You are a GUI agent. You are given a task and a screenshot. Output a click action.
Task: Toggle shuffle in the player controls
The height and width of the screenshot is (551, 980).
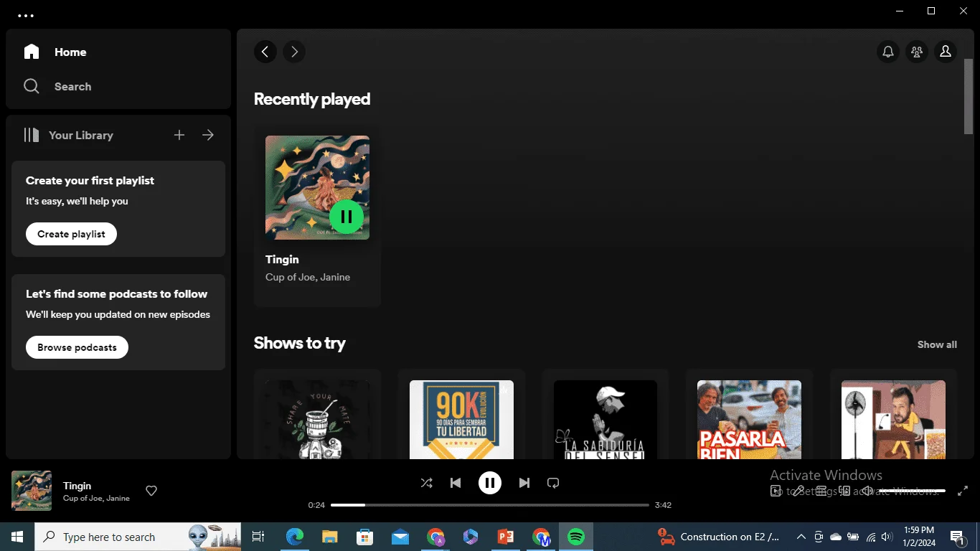pyautogui.click(x=427, y=483)
